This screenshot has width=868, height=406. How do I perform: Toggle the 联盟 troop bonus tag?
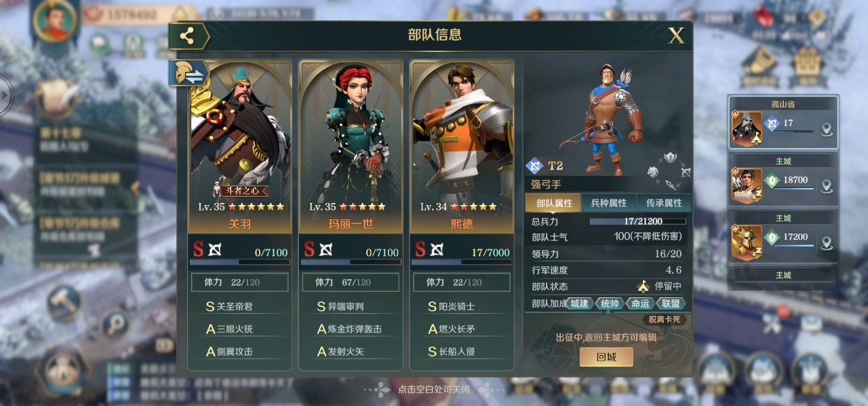pyautogui.click(x=670, y=303)
